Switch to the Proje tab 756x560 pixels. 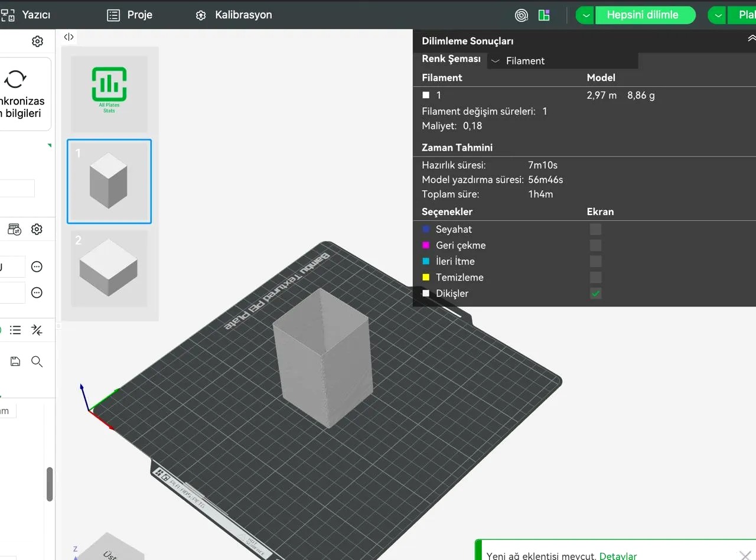point(129,15)
